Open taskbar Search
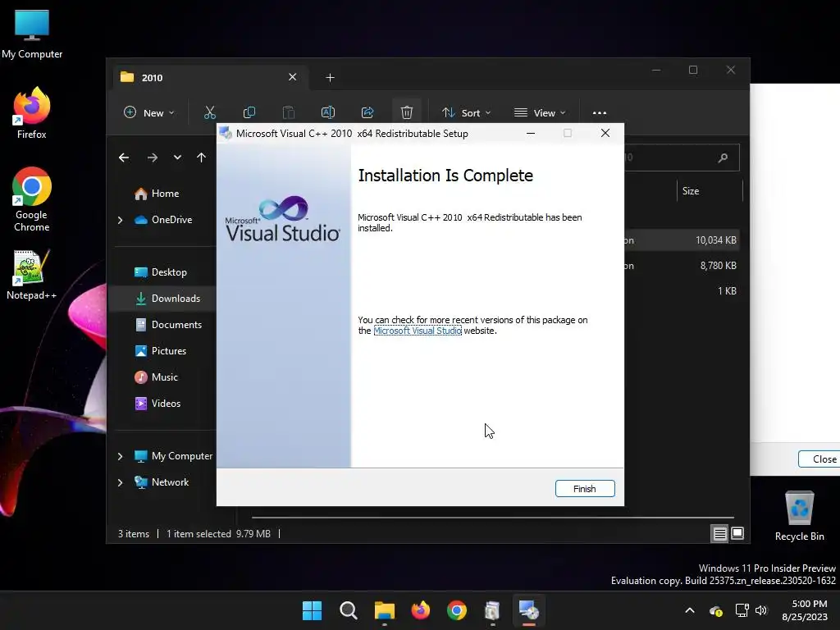 348,610
